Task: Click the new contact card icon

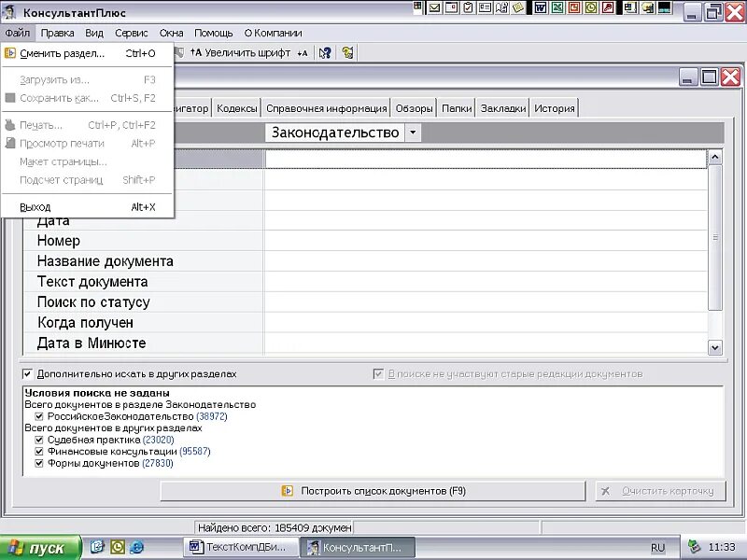Action: click(x=485, y=7)
